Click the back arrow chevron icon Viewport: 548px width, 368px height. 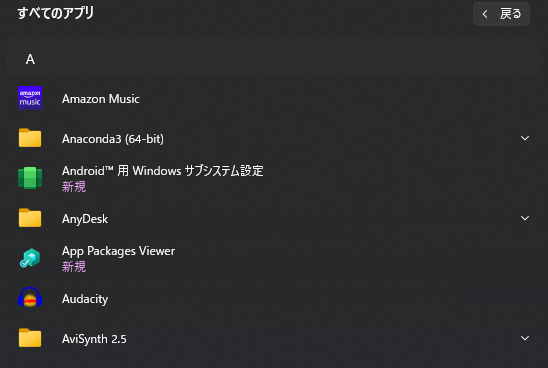[x=485, y=14]
